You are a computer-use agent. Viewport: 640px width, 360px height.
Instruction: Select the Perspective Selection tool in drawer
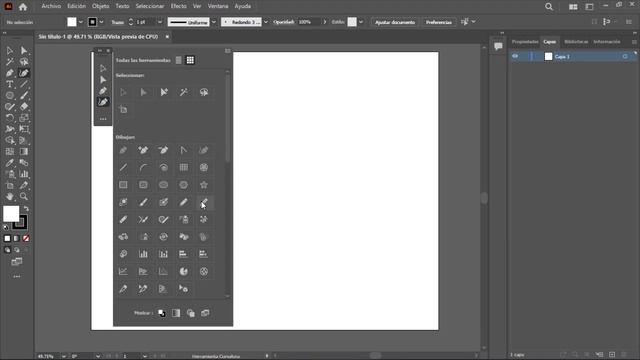184,289
